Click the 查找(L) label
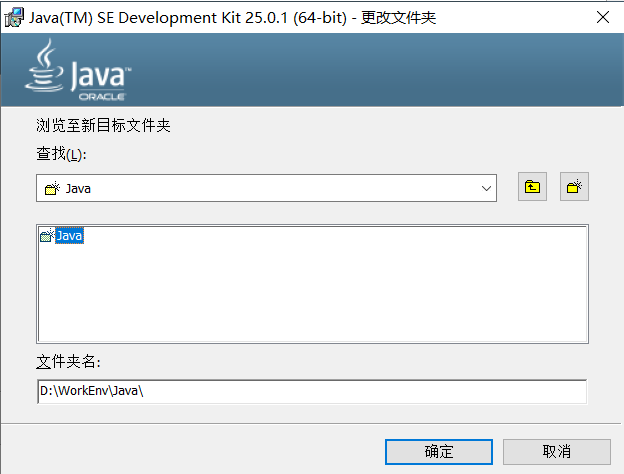Screen dimensions: 624x474 (62, 154)
